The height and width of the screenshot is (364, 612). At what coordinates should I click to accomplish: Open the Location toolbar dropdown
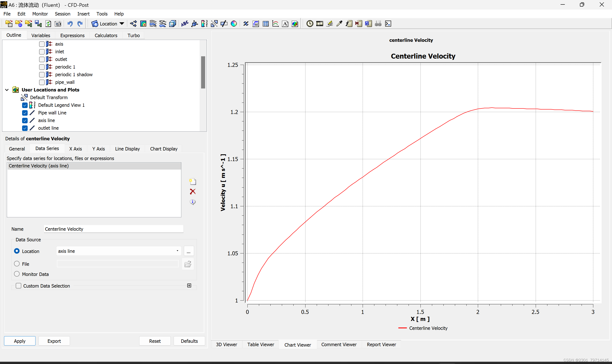click(x=122, y=24)
